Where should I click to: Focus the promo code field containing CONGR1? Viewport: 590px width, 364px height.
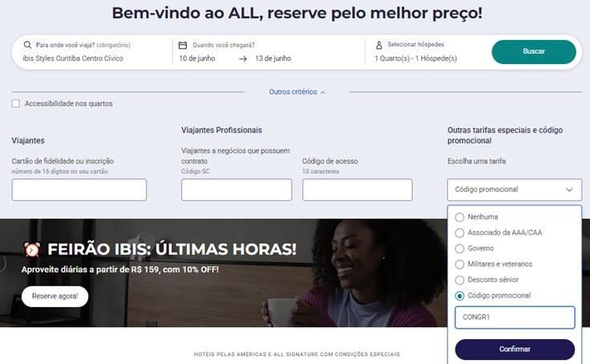click(515, 317)
